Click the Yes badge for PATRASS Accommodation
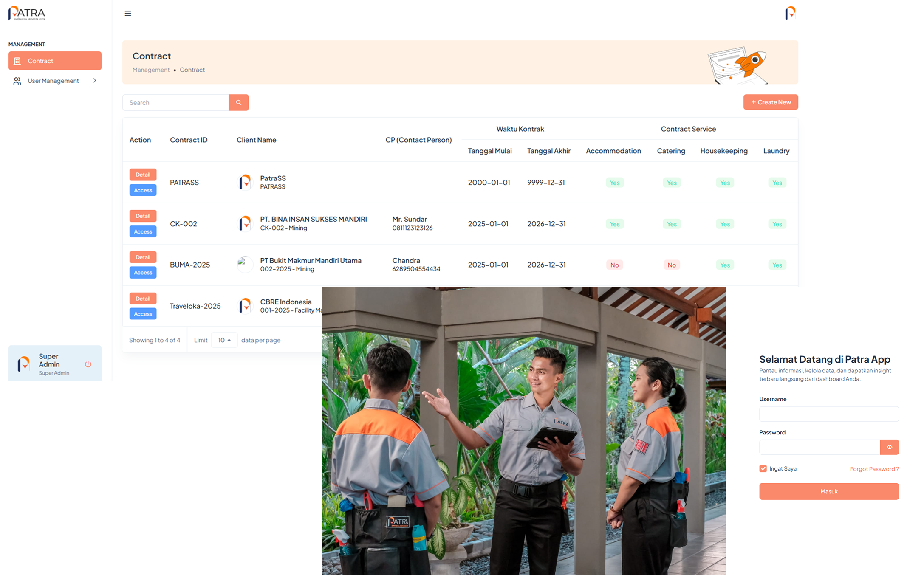This screenshot has width=924, height=575. pos(614,183)
